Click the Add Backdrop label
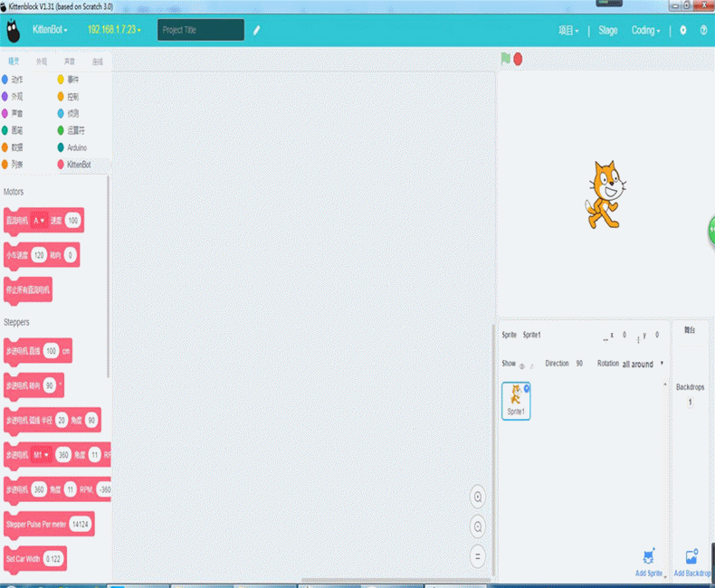This screenshot has width=715, height=588. [x=692, y=574]
